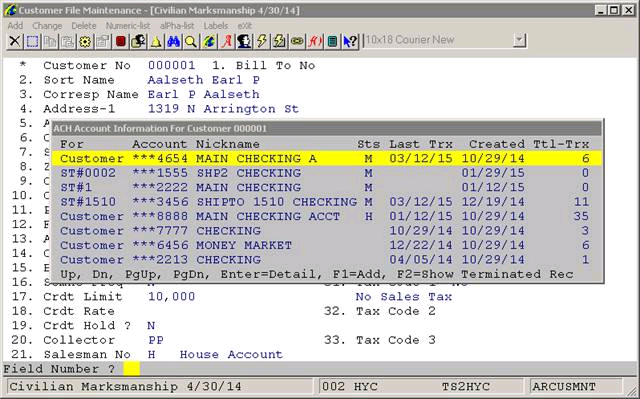Click the blue binoculars find icon

pyautogui.click(x=173, y=41)
